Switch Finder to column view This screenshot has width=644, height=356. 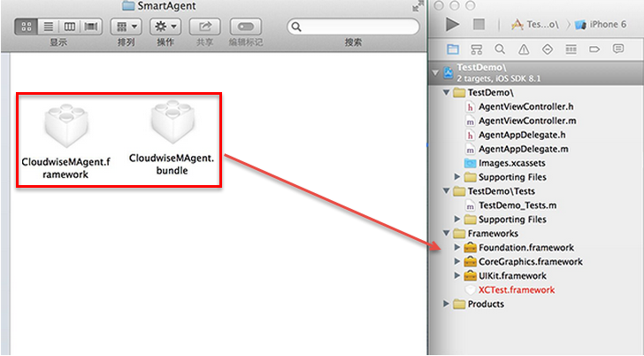(x=69, y=27)
